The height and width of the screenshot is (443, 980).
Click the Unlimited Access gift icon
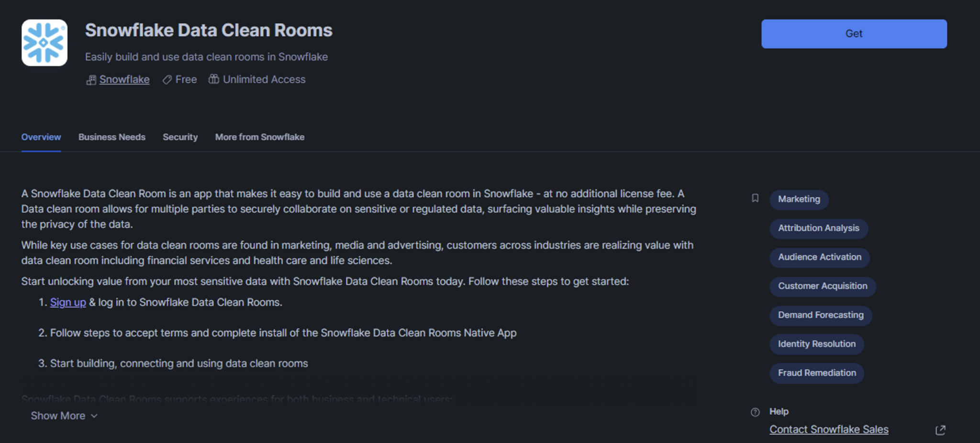(x=213, y=79)
